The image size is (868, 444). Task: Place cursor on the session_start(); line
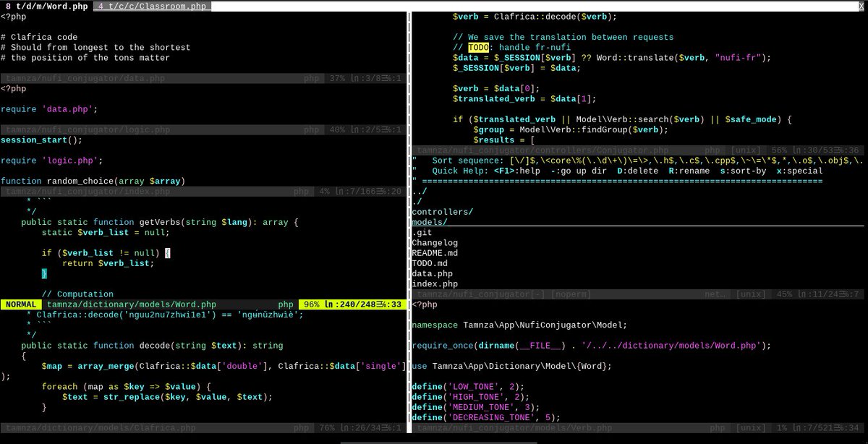pos(42,140)
